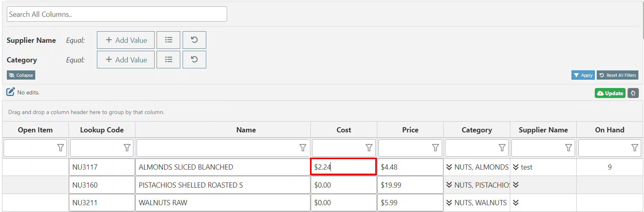Reset the Category filter value
The height and width of the screenshot is (212, 644).
(x=194, y=60)
